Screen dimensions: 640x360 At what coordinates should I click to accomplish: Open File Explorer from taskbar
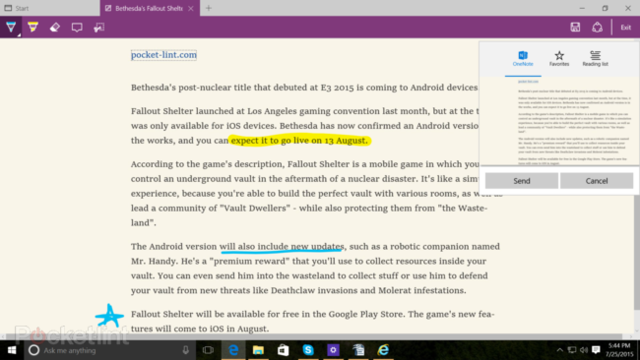tap(258, 350)
